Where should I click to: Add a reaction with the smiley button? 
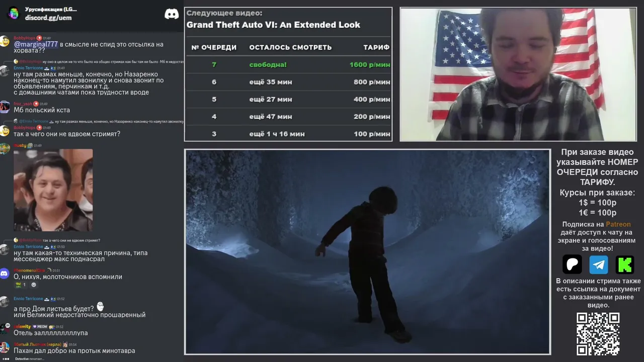34,285
